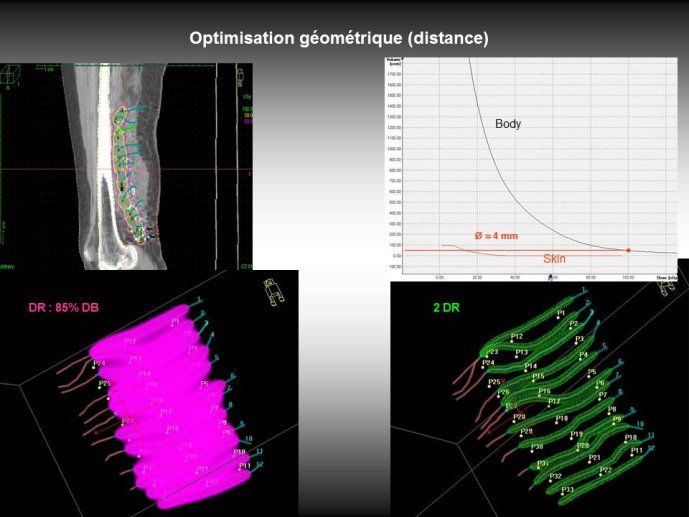This screenshot has width=689, height=517.
Task: Select point P5 in the green 2 DR view
Action: 591,372
